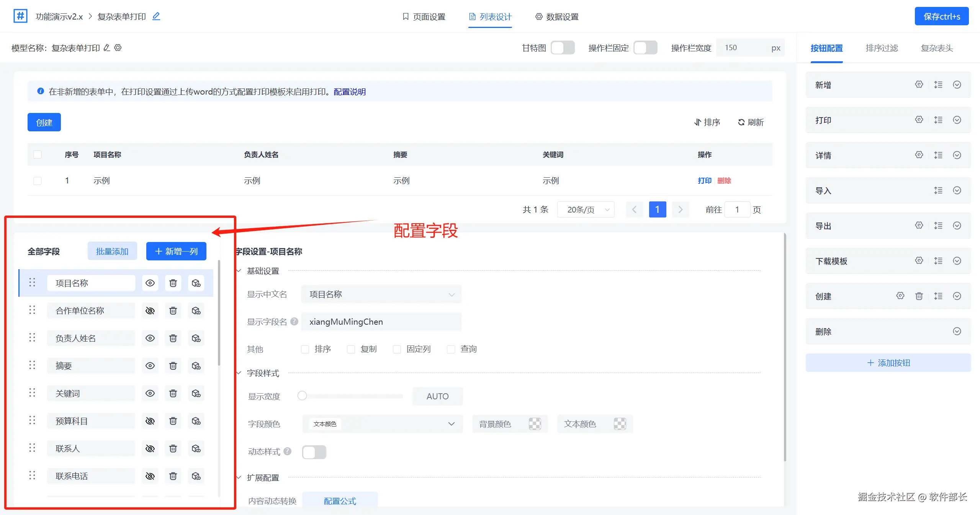Switch to 排序过滤 tab
The height and width of the screenshot is (515, 980).
click(x=882, y=48)
